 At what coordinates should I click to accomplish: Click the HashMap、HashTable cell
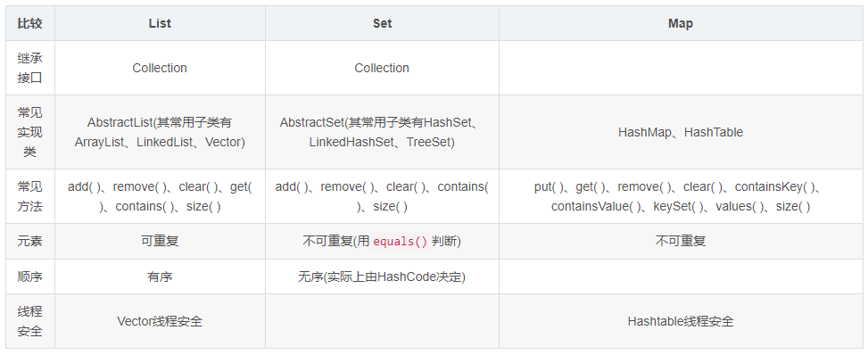click(x=681, y=132)
